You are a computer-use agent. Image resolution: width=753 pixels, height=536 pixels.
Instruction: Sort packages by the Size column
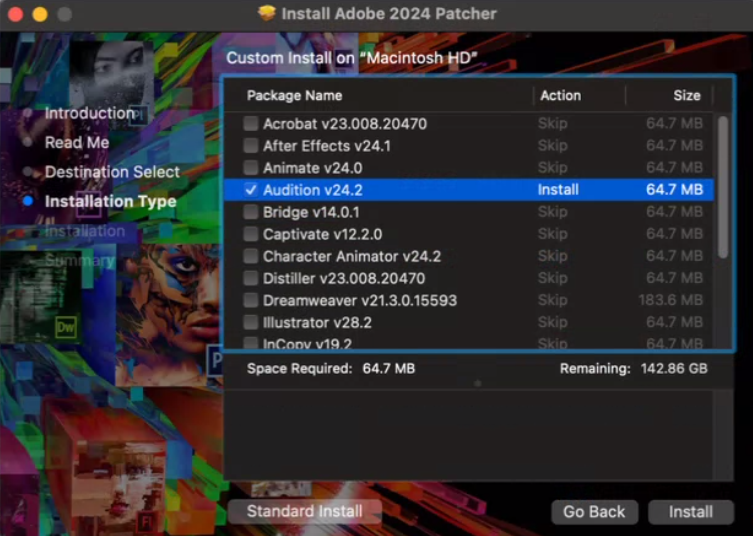coord(686,96)
